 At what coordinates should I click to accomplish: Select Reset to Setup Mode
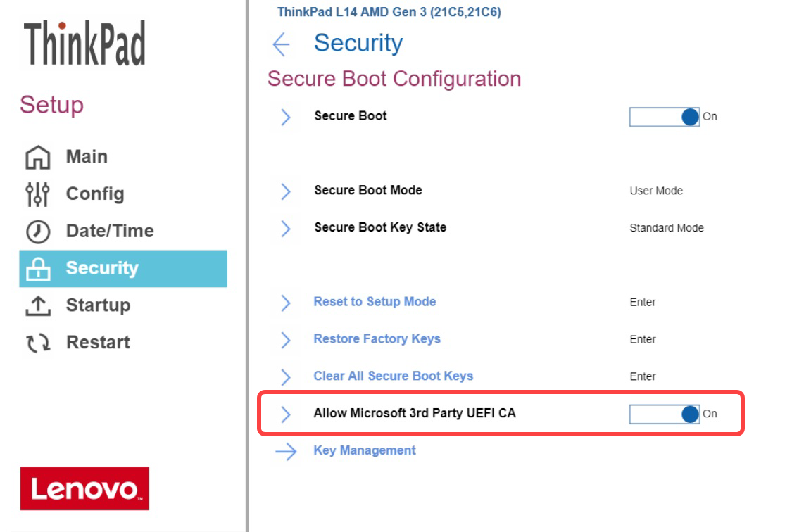click(375, 302)
